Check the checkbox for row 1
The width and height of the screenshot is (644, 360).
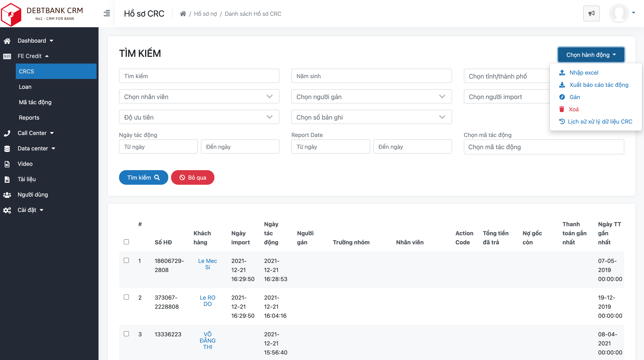(x=126, y=260)
